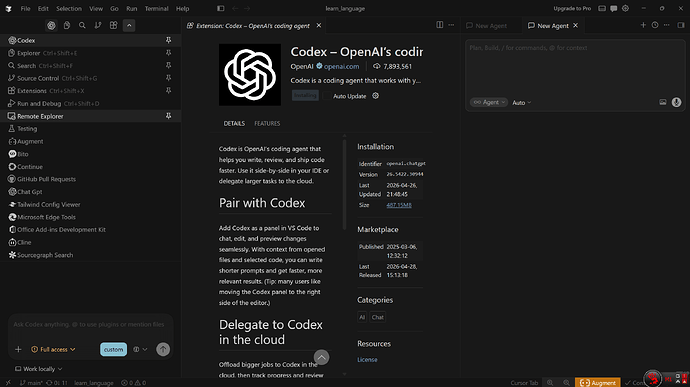The width and height of the screenshot is (690, 387).
Task: Toggle pin for Extensions view
Action: click(x=168, y=90)
